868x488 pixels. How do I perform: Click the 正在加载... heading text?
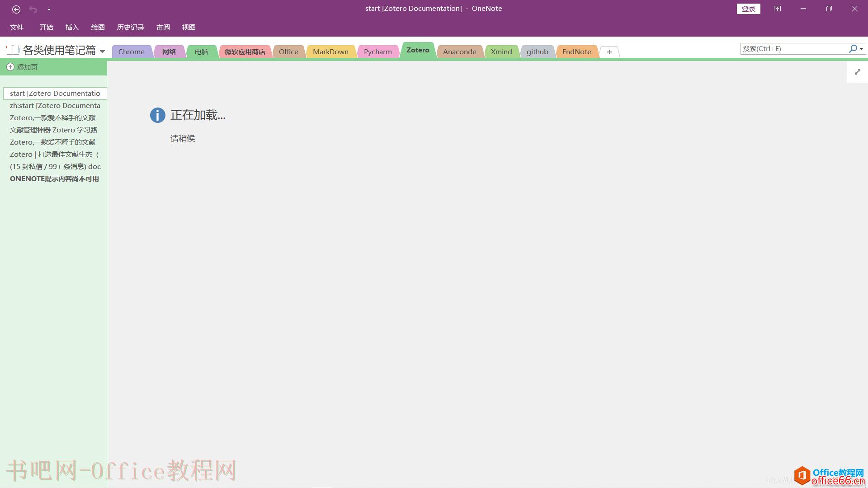point(198,115)
